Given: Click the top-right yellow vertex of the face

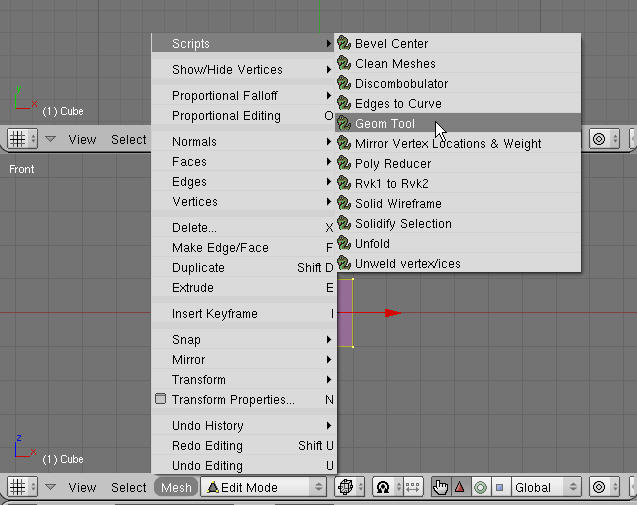Looking at the screenshot, I should (x=353, y=279).
